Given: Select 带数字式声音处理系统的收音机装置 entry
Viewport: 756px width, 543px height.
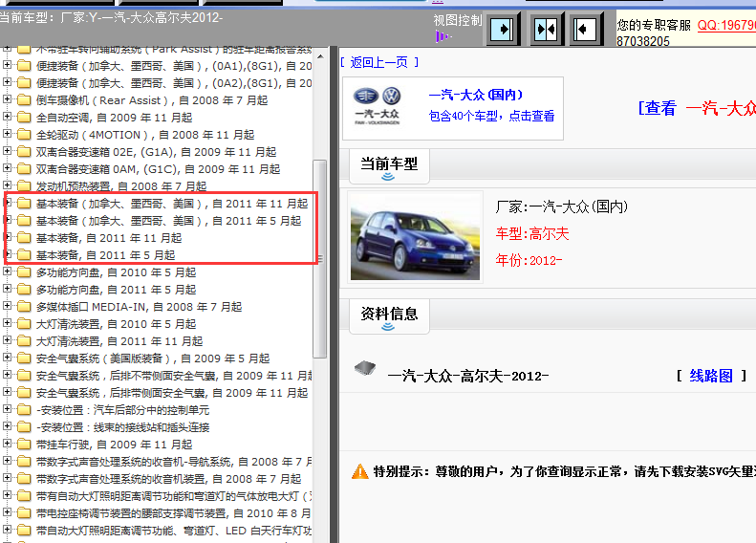Looking at the screenshot, I should coord(169,479).
